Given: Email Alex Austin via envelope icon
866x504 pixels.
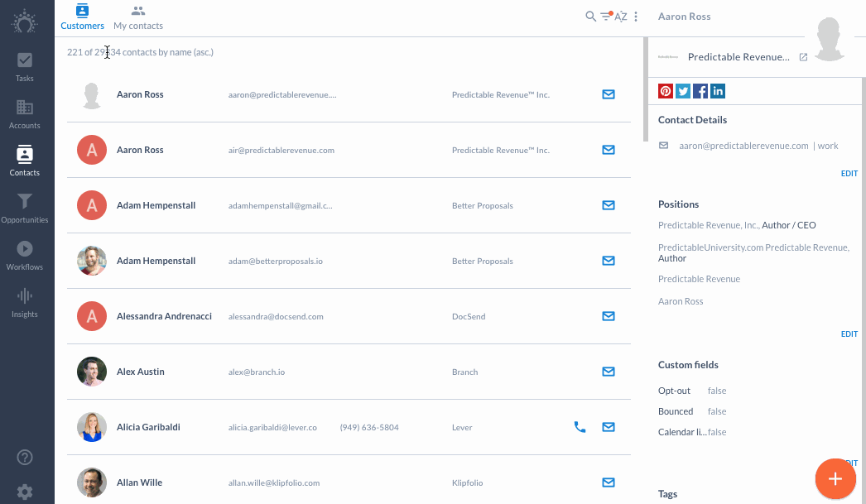Looking at the screenshot, I should click(608, 372).
